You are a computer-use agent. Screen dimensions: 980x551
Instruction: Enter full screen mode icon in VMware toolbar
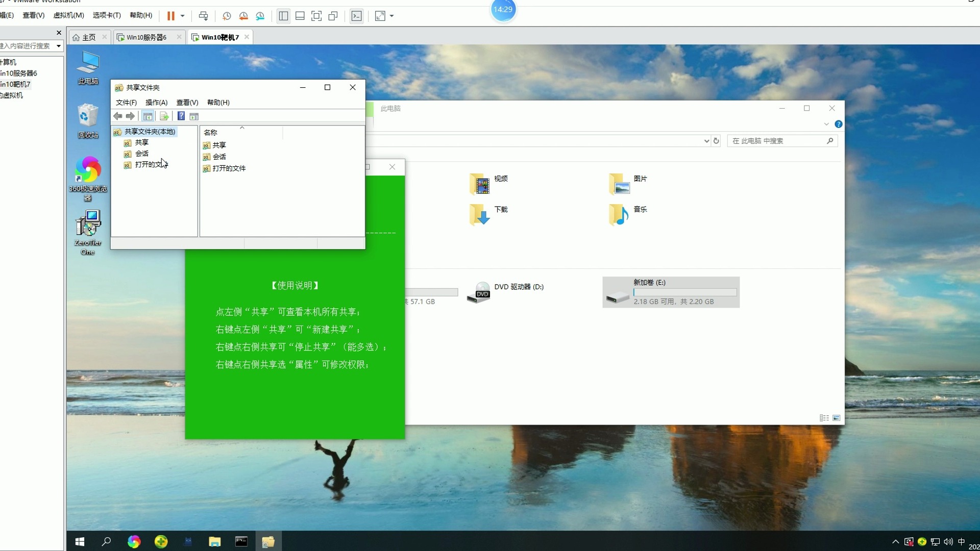coord(316,16)
